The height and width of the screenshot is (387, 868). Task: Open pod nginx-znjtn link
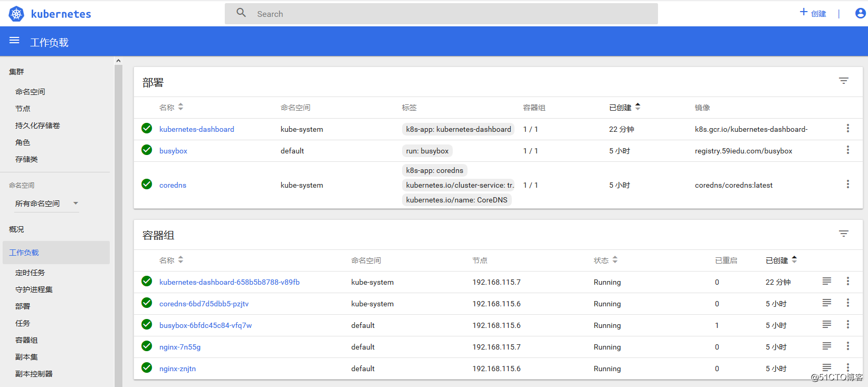click(x=177, y=369)
